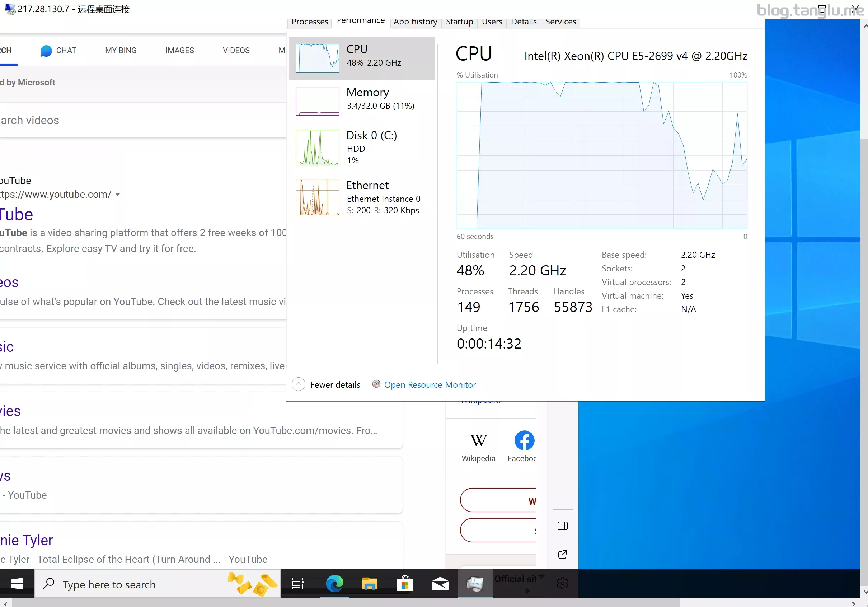Select the Memory performance entry
This screenshot has height=607, width=868.
(362, 101)
